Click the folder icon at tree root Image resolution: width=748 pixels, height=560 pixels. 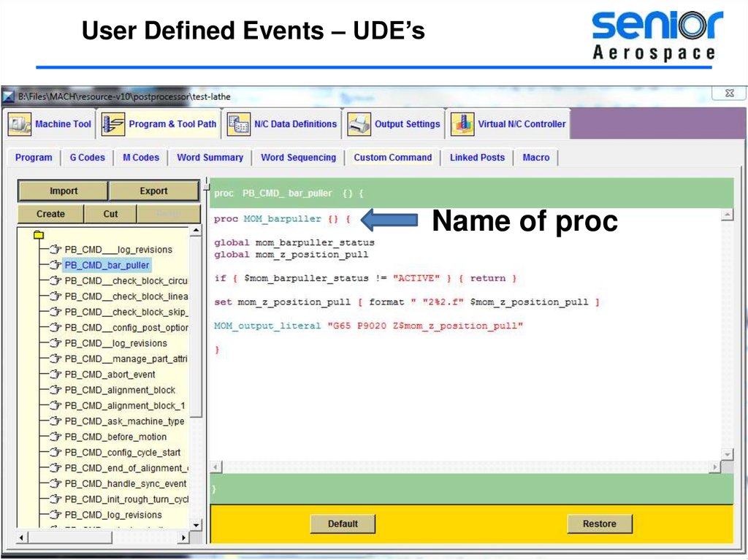tap(39, 234)
